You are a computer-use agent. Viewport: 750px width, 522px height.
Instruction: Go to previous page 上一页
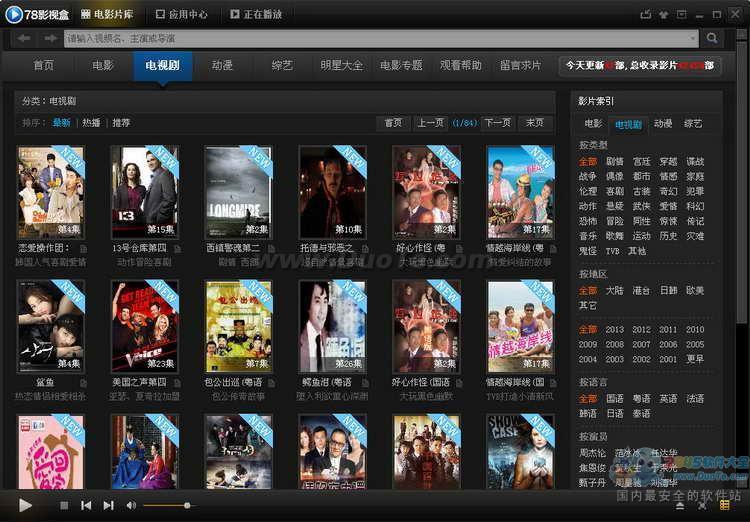[x=430, y=123]
